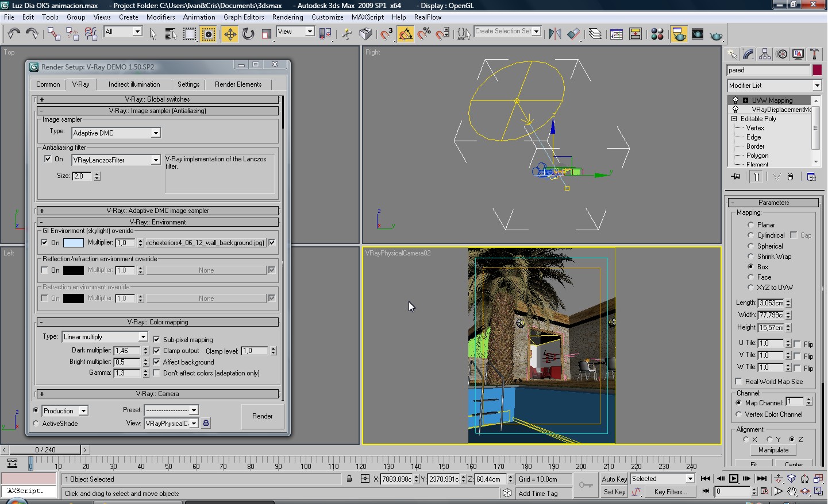Toggle the Antialiasing filter On checkbox

tap(48, 159)
